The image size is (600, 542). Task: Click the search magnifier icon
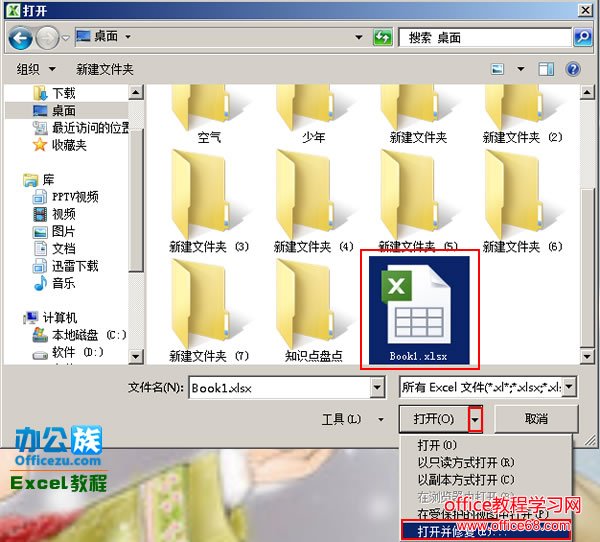(x=583, y=37)
